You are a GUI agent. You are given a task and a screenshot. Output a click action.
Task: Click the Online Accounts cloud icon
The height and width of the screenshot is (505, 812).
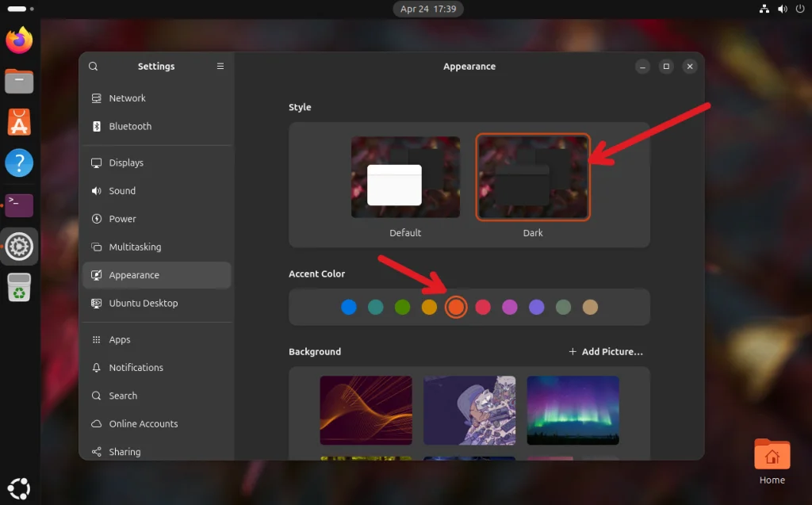click(x=96, y=423)
